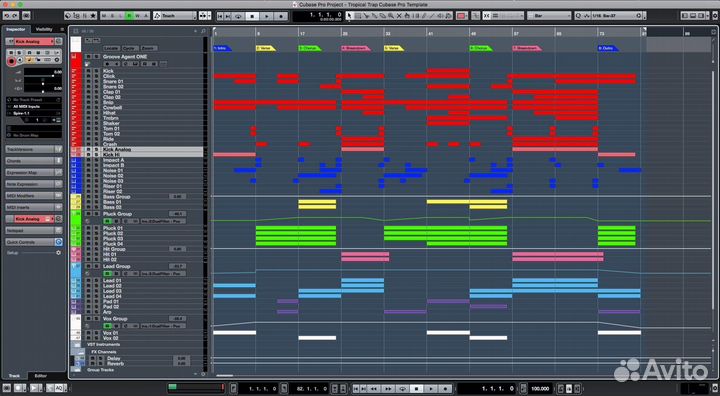The width and height of the screenshot is (720, 396).
Task: Open the Track tab at bottom left
Action: tap(14, 376)
